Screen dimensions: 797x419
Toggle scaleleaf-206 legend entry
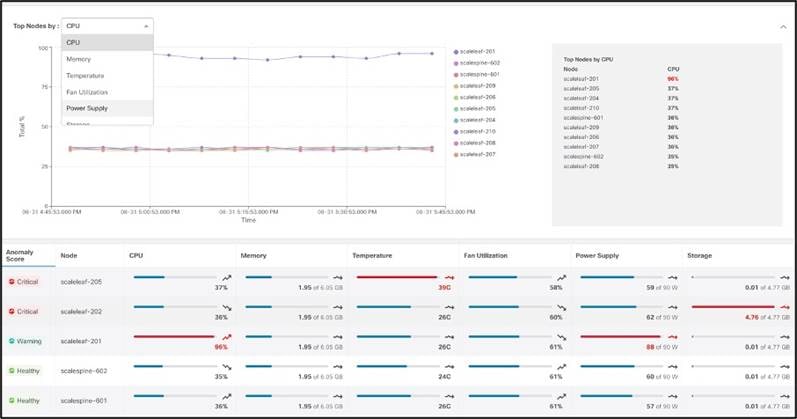[x=474, y=97]
